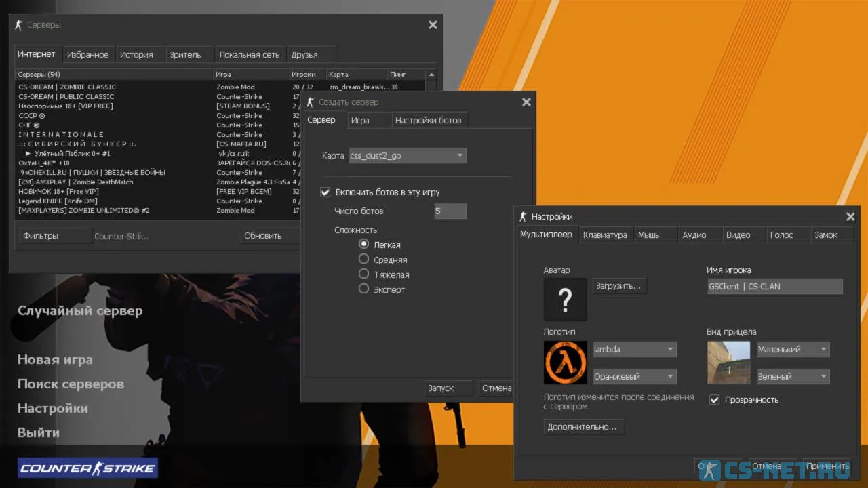The height and width of the screenshot is (488, 868).
Task: Open the Оранжевый logo color dropdown
Action: [x=635, y=377]
